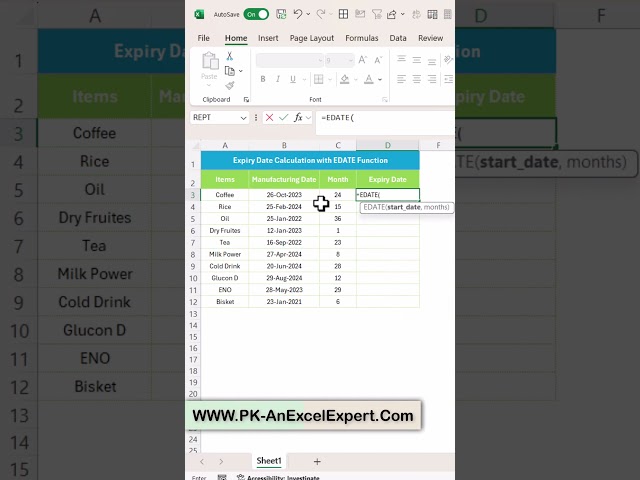
Task: Click the Middle Align icon
Action: click(417, 60)
